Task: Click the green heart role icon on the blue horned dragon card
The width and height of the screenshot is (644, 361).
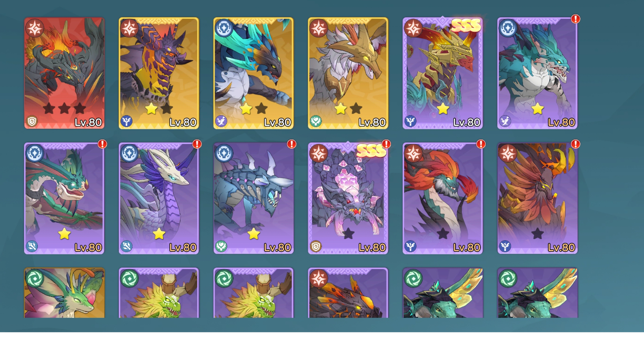Action: coord(222,246)
